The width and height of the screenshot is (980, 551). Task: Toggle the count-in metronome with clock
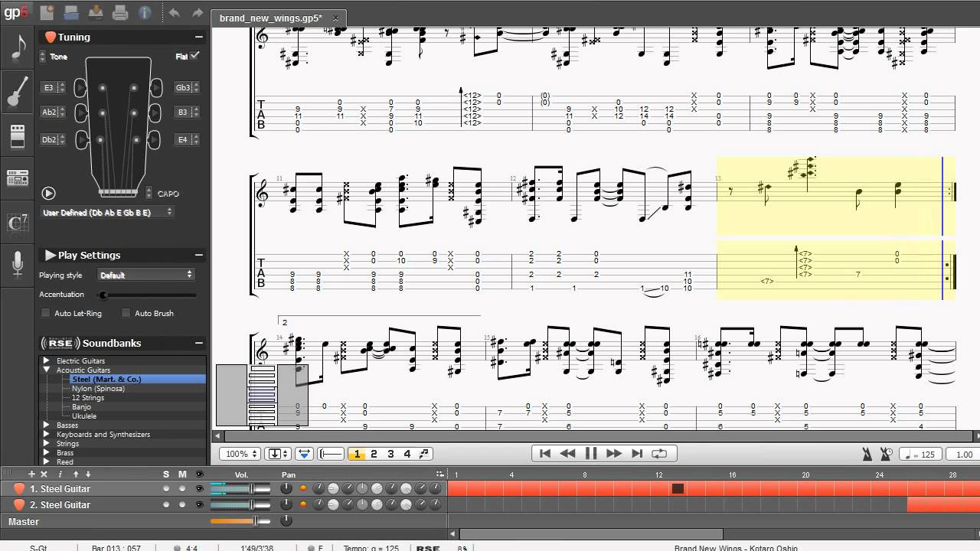[887, 454]
